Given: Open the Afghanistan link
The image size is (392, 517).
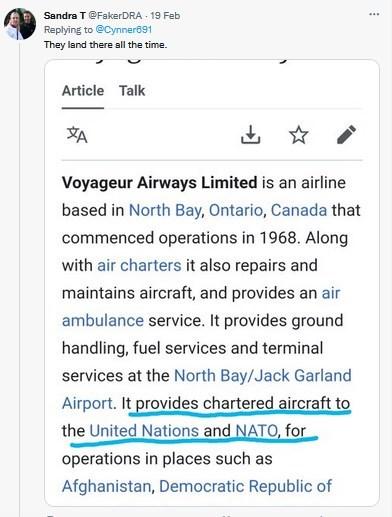Looking at the screenshot, I should (107, 486).
